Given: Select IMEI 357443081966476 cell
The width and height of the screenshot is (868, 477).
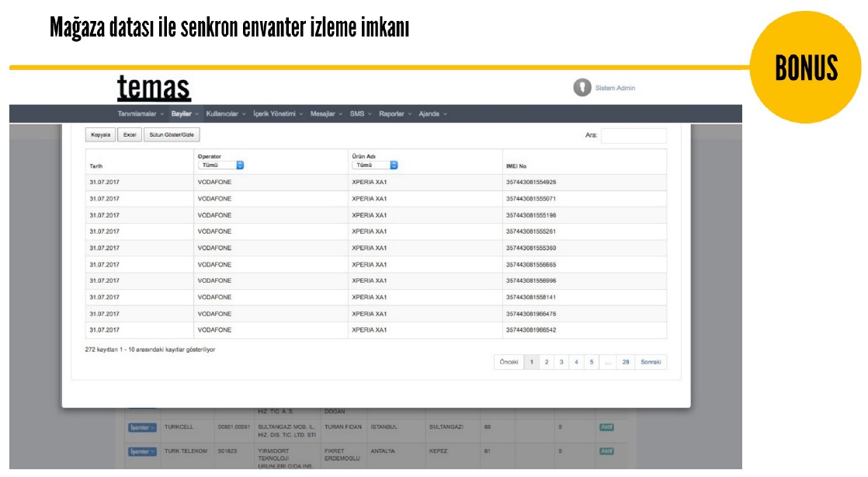Looking at the screenshot, I should (531, 314).
